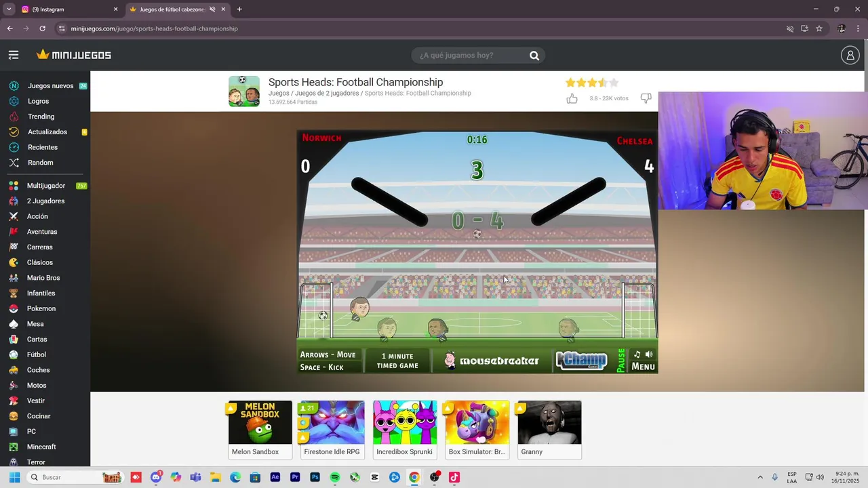Screen dimensions: 868x488
Task: Open the in-game Menu
Action: pyautogui.click(x=643, y=367)
